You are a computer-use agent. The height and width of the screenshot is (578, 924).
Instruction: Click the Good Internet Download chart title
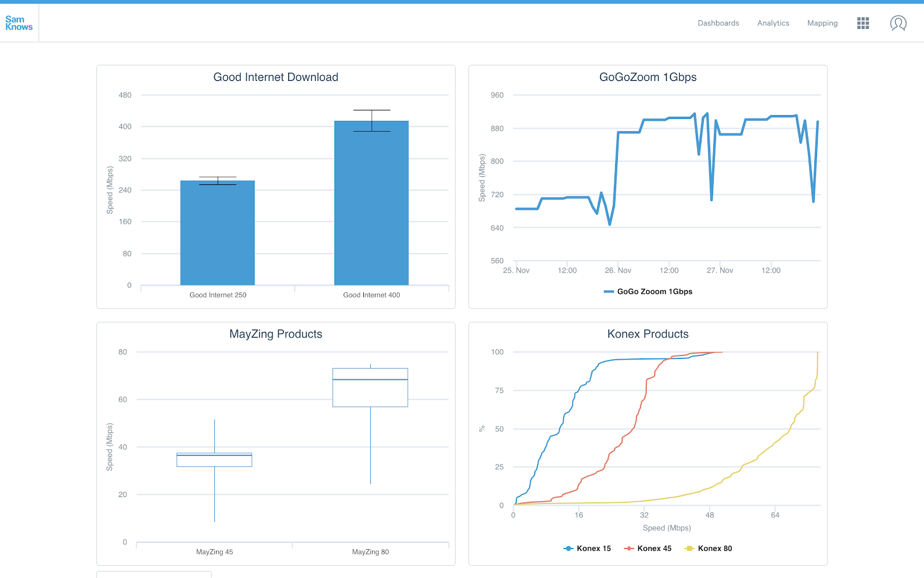pyautogui.click(x=276, y=77)
